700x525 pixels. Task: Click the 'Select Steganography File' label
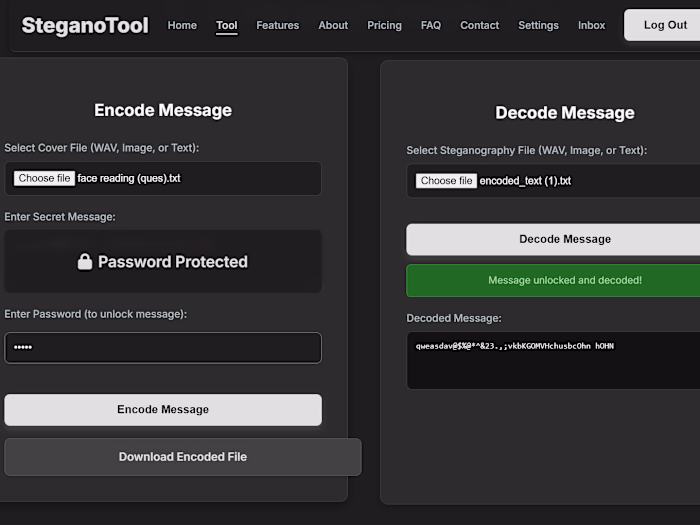click(526, 150)
